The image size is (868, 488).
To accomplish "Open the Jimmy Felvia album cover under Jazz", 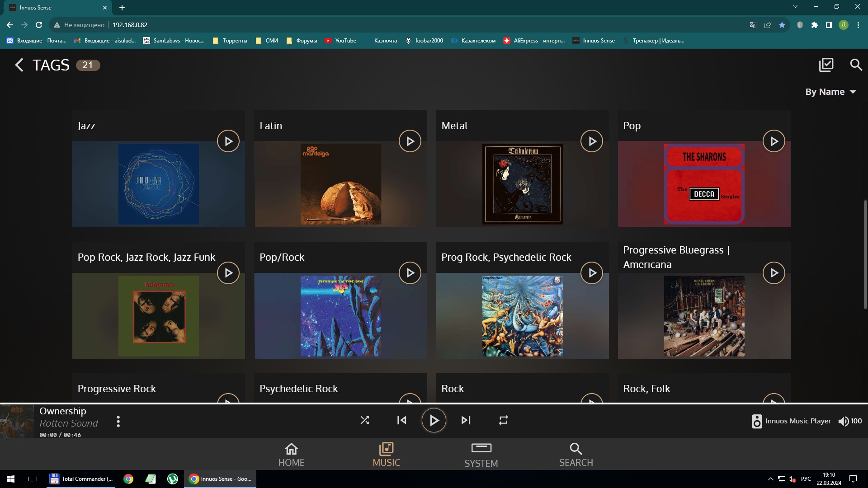I will pyautogui.click(x=159, y=184).
